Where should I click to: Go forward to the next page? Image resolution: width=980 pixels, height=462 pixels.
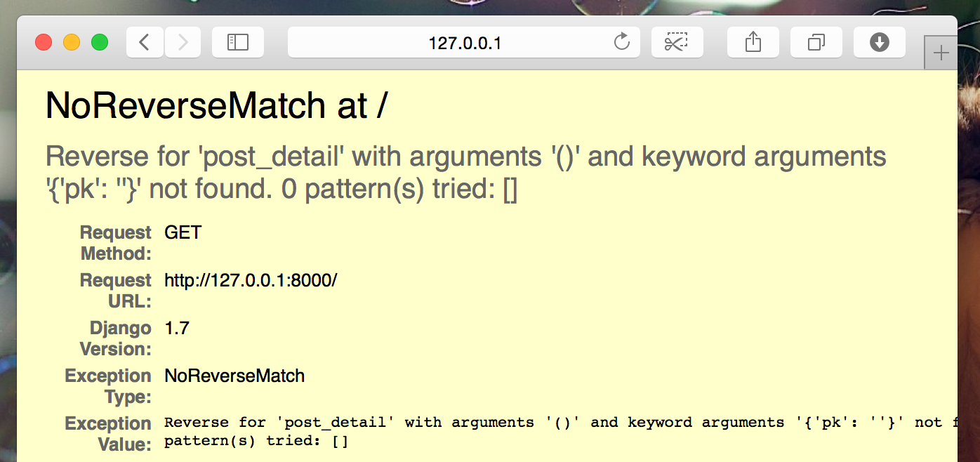[183, 43]
